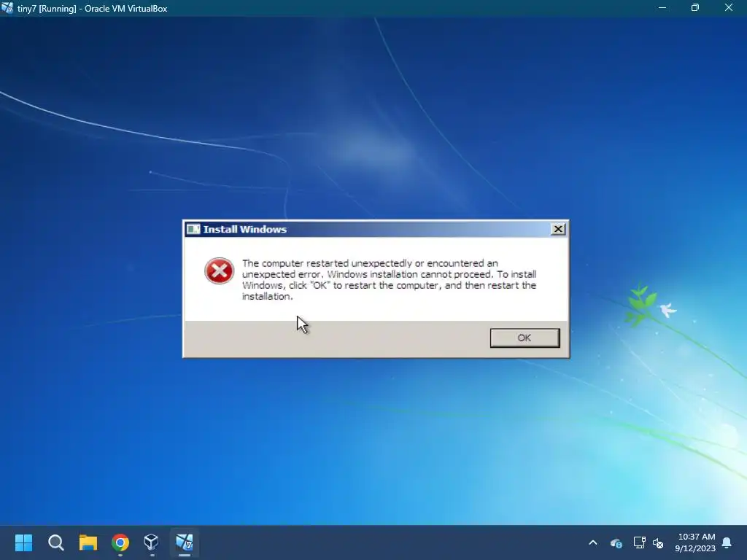Open the Windows Start menu
Viewport: 747px width, 560px height.
[x=23, y=542]
